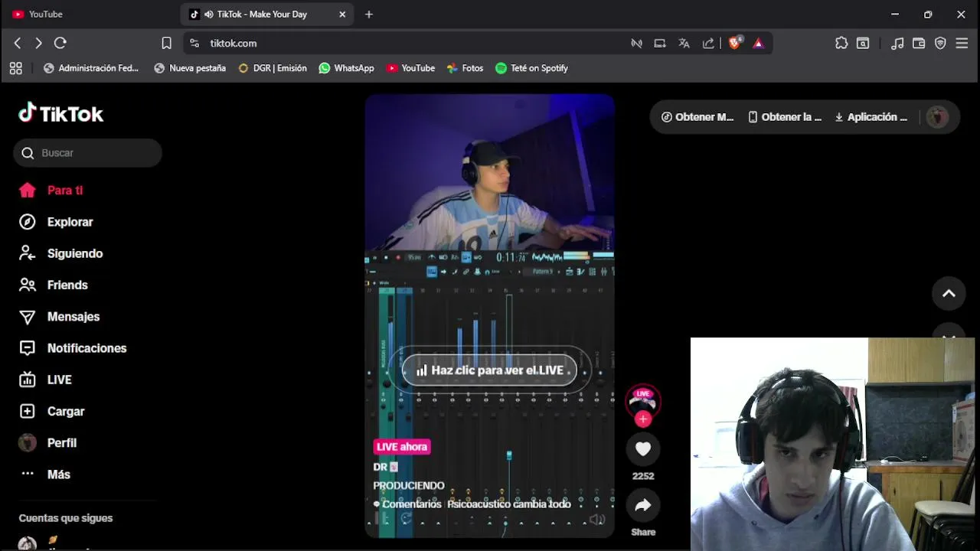Click the webcam overlay thumbnail

pos(833,444)
